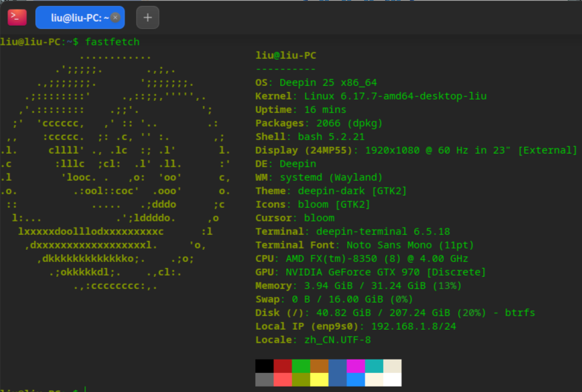
Task: Pick the dark red color swatch
Action: (283, 366)
